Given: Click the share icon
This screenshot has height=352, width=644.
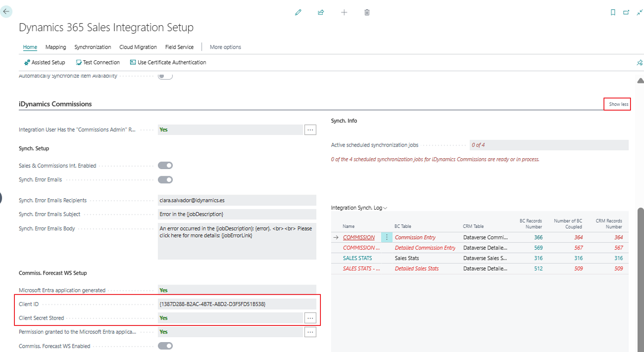Looking at the screenshot, I should click(321, 13).
